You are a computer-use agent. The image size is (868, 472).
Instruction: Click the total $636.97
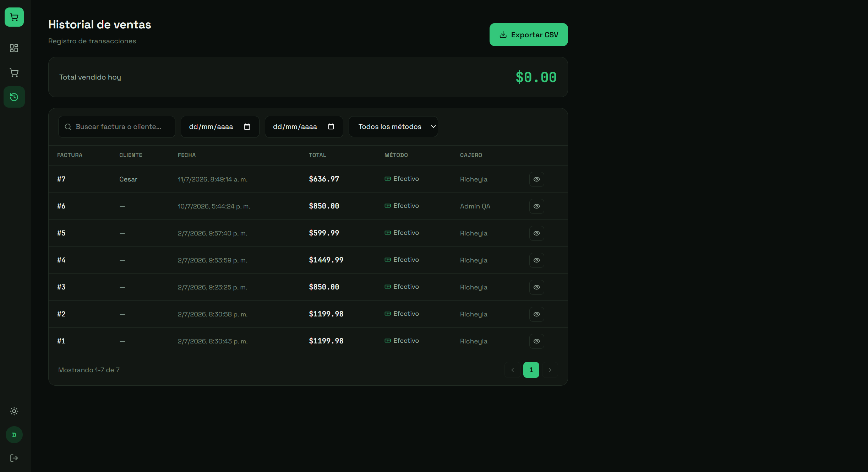pos(324,179)
